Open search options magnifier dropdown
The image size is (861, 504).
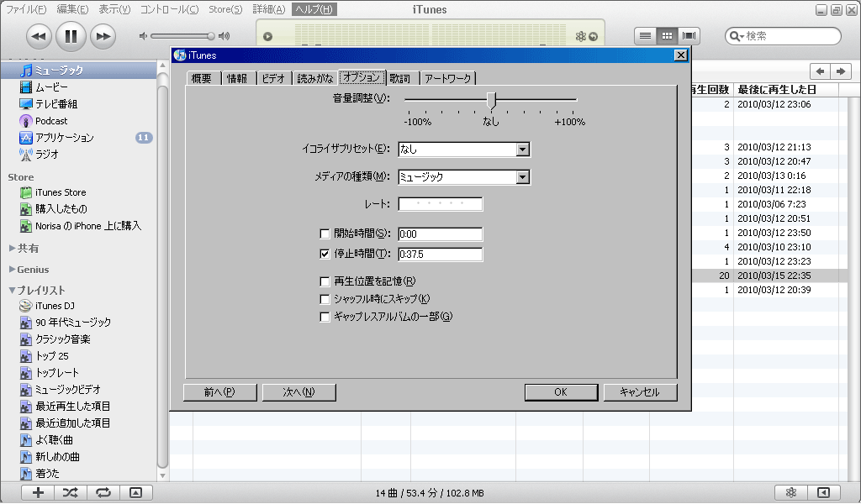735,36
